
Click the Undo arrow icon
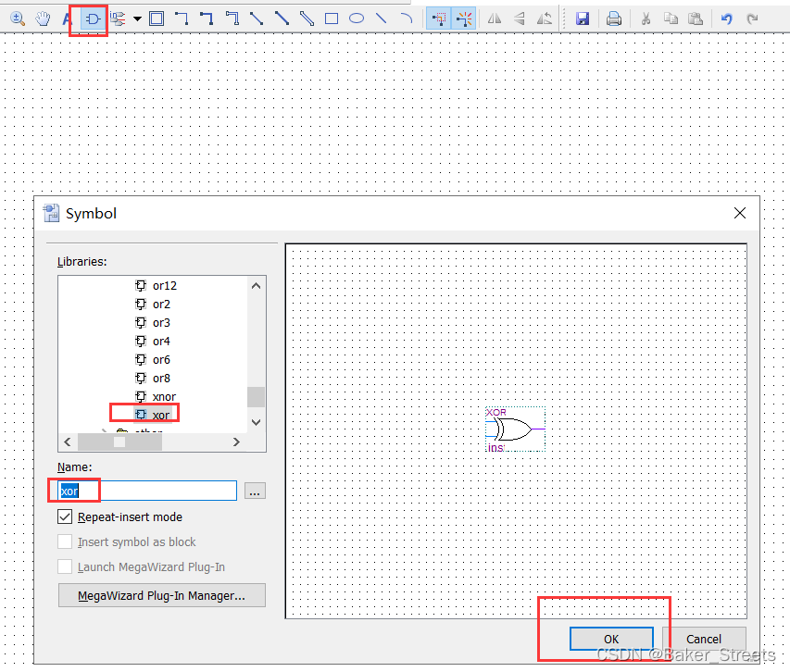pyautogui.click(x=726, y=19)
